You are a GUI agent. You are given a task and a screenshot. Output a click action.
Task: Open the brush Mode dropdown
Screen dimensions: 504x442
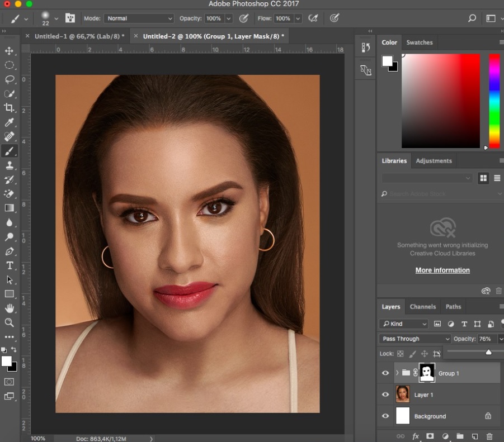139,18
